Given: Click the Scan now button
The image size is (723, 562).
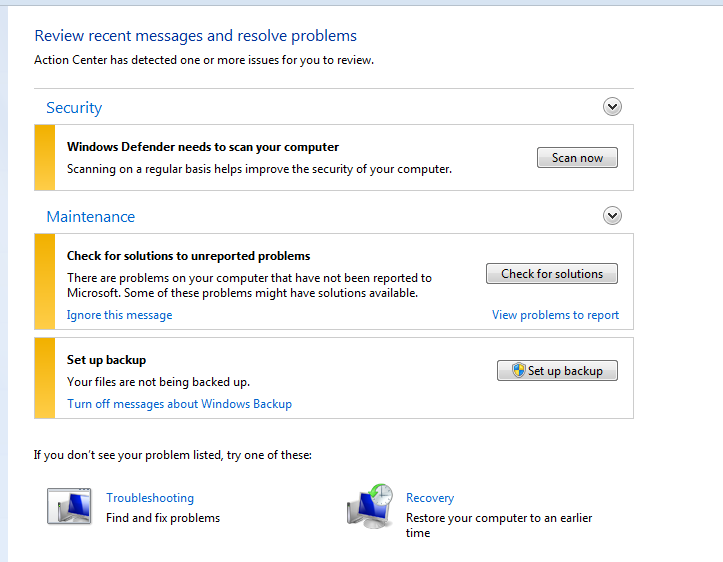Looking at the screenshot, I should coord(577,158).
